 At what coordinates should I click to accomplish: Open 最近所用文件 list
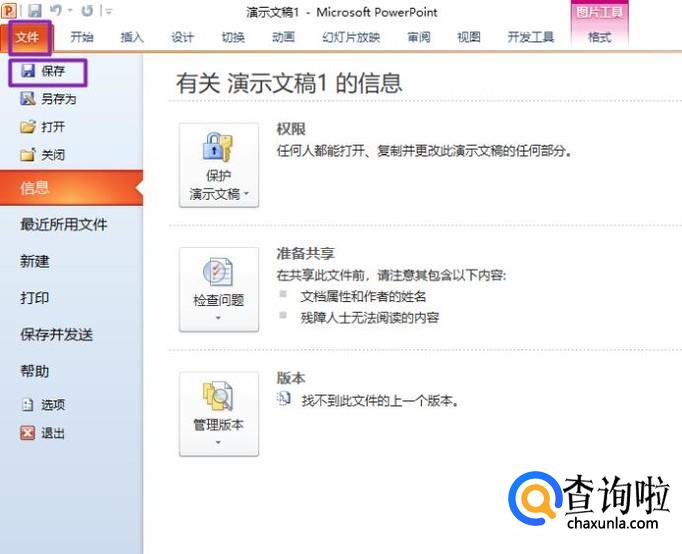tap(64, 224)
